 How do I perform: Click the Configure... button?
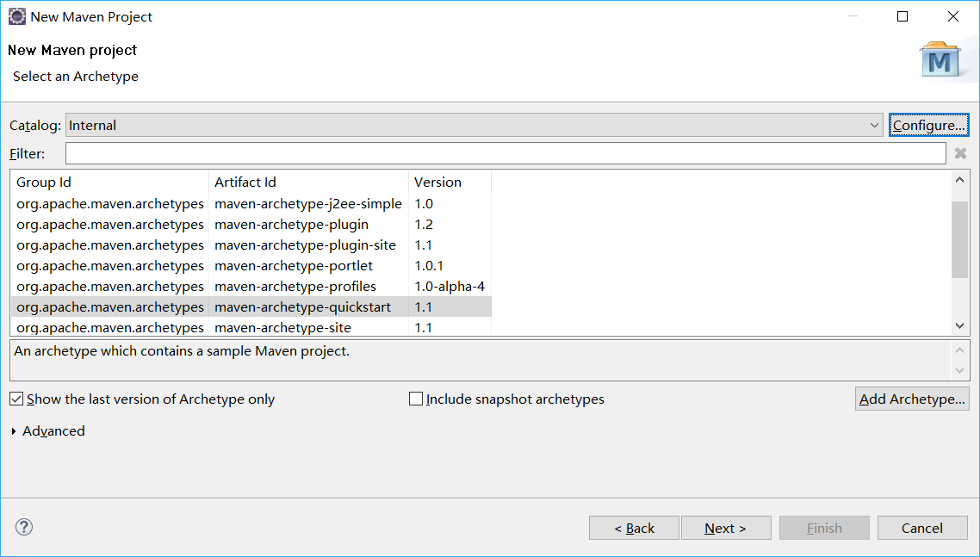[928, 125]
